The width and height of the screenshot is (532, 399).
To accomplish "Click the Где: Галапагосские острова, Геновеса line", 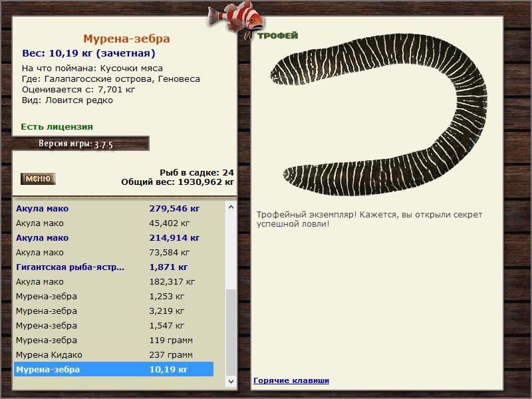I will [111, 79].
